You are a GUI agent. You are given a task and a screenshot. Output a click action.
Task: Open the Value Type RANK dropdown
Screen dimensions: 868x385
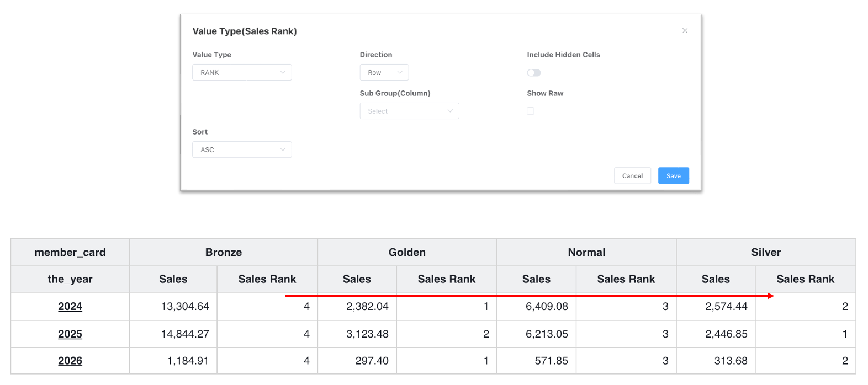pos(242,72)
